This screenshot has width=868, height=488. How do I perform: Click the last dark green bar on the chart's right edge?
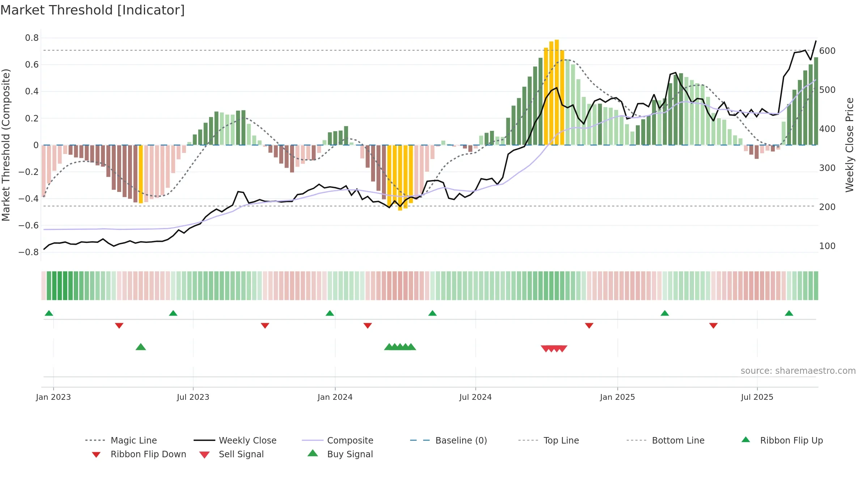[x=816, y=101]
